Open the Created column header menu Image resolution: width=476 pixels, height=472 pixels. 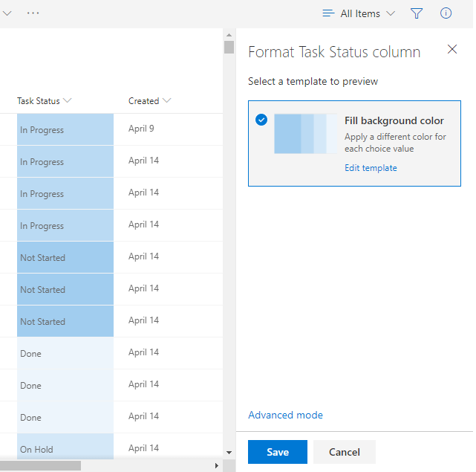(x=166, y=100)
